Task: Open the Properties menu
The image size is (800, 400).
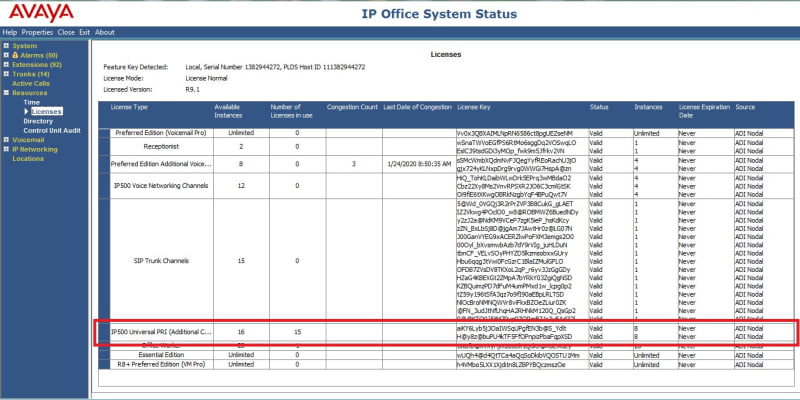Action: pyautogui.click(x=37, y=32)
